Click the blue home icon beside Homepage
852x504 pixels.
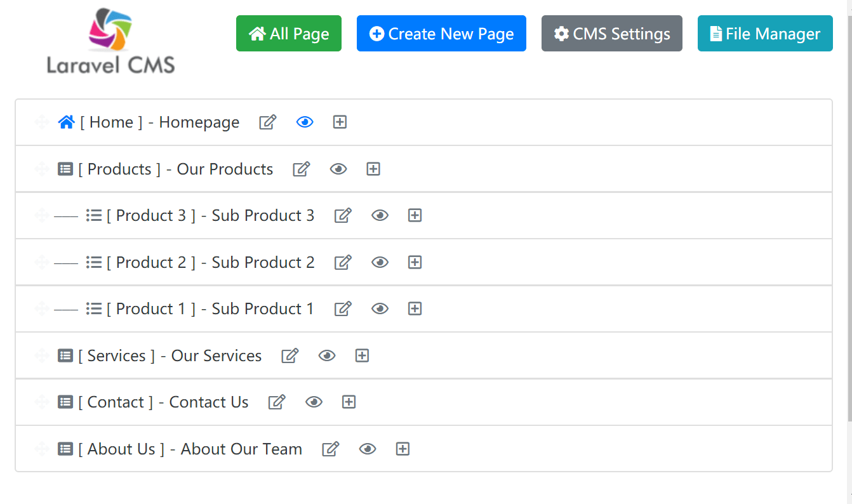point(66,123)
